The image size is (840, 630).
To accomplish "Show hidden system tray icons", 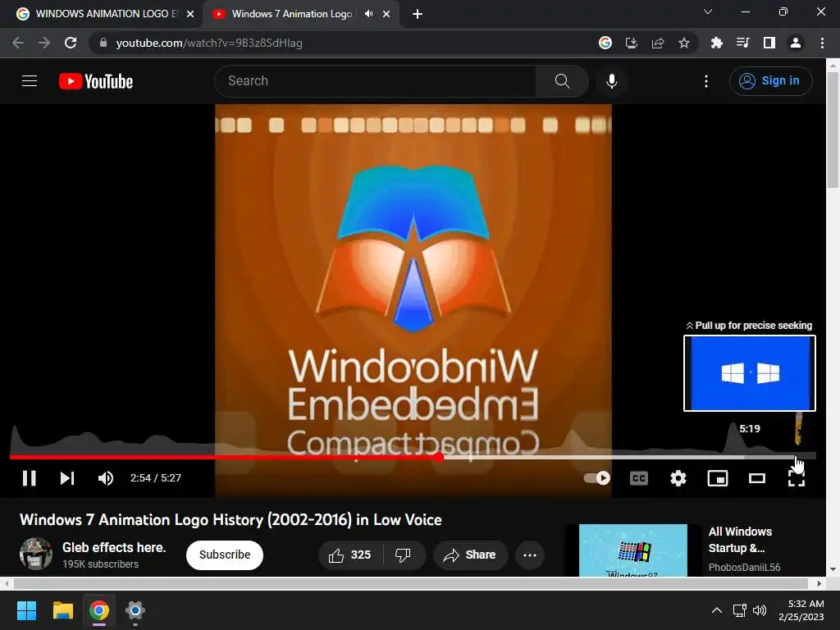I will 716,610.
